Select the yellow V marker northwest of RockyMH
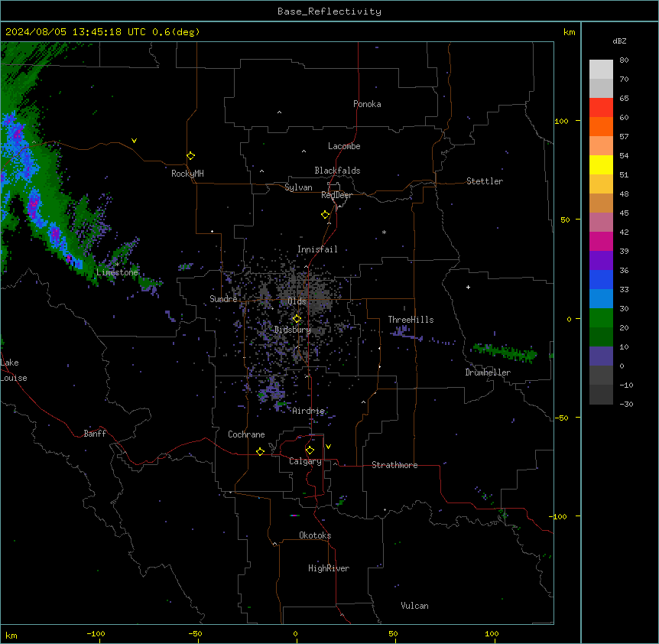 click(x=134, y=141)
